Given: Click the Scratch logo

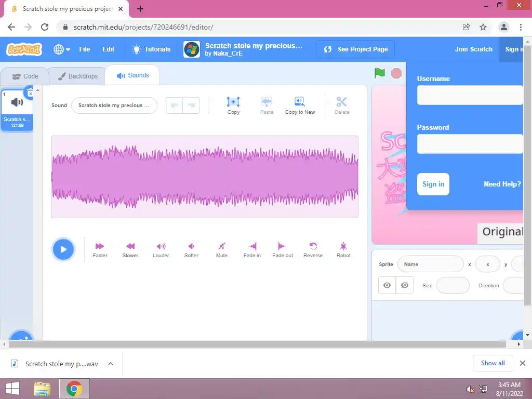Looking at the screenshot, I should point(24,49).
